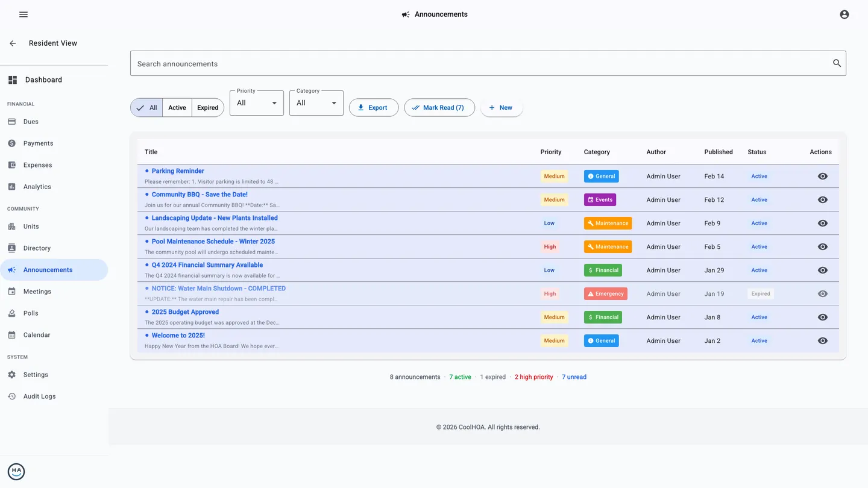
Task: View Q4 2024 Financial Summary eye icon
Action: point(822,271)
